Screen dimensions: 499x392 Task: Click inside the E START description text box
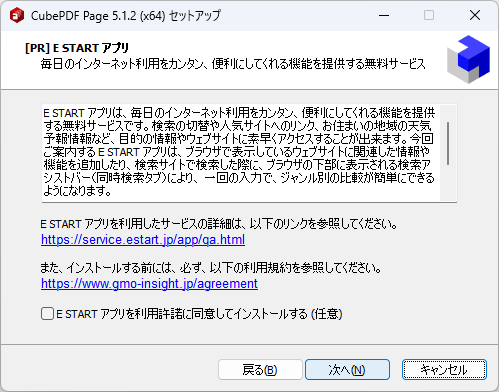coord(240,152)
